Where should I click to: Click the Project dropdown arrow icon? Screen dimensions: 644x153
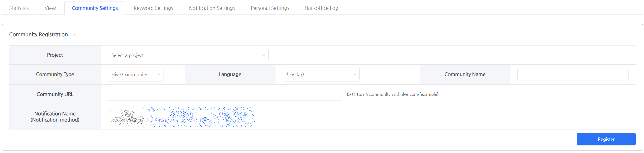click(263, 55)
